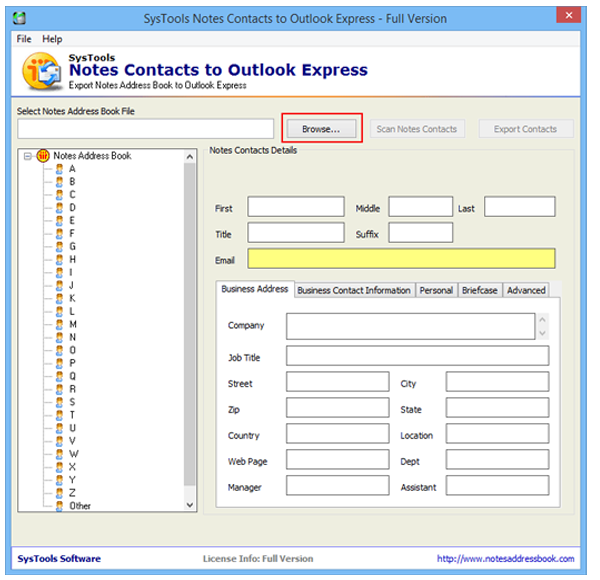
Task: Click the Export Contacts button
Action: (526, 129)
